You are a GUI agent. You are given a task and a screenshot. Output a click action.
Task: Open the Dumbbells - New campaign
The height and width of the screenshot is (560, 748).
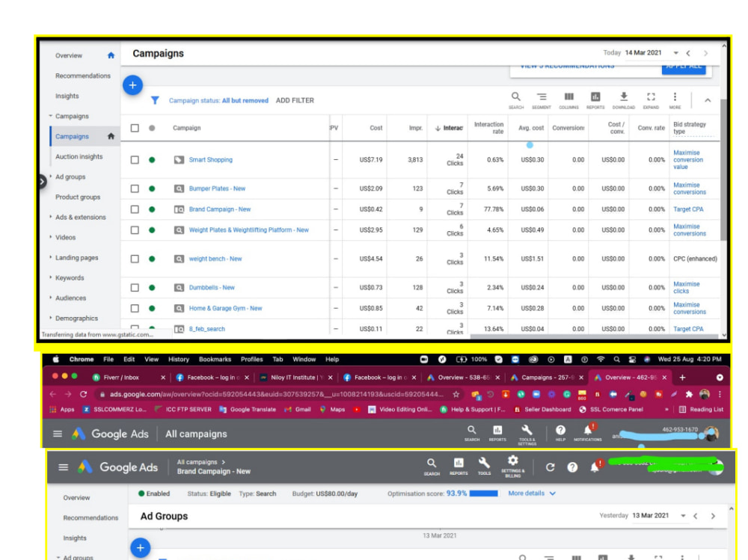pos(212,288)
